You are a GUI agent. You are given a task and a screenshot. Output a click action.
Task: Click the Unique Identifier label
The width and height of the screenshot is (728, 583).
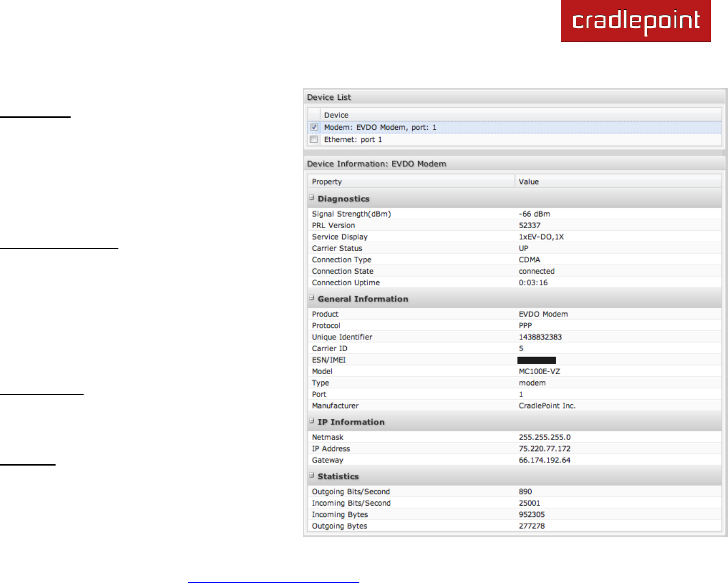[x=342, y=337]
